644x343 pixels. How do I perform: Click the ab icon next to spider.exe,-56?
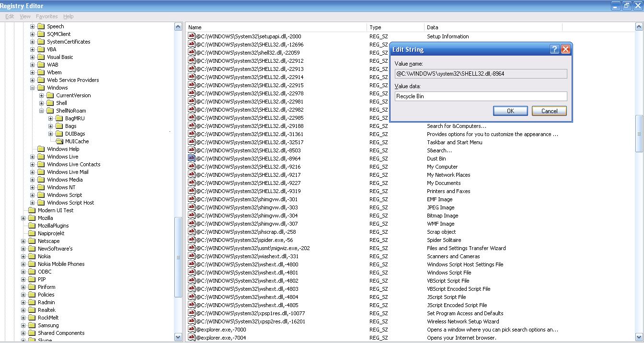[191, 240]
